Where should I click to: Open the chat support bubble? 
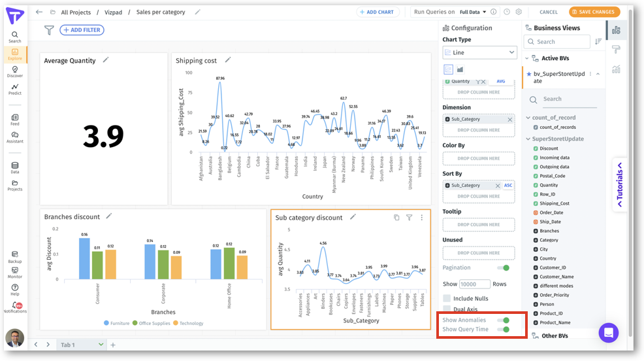coord(608,332)
